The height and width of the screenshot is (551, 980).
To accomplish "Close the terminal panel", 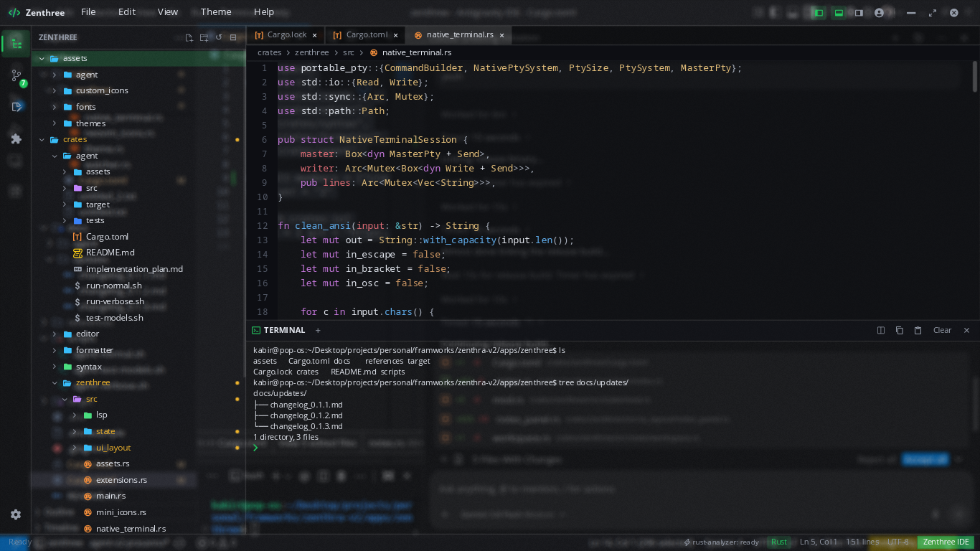I will tap(966, 331).
